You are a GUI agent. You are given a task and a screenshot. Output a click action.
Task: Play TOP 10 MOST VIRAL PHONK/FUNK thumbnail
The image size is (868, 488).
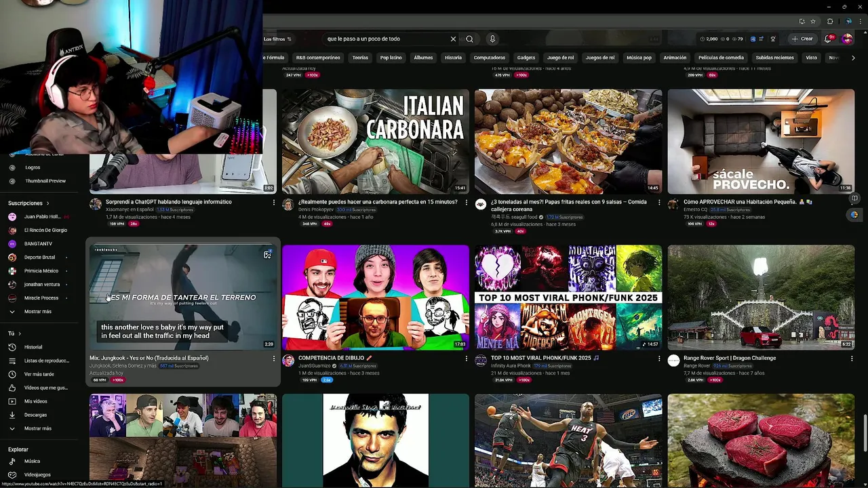tap(568, 298)
